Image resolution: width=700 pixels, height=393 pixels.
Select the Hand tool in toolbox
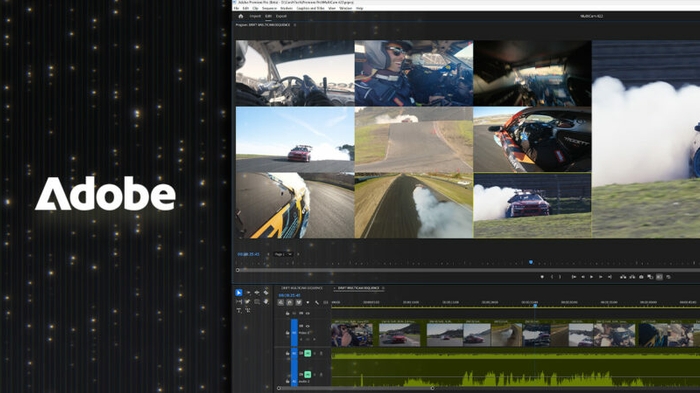pos(266,301)
